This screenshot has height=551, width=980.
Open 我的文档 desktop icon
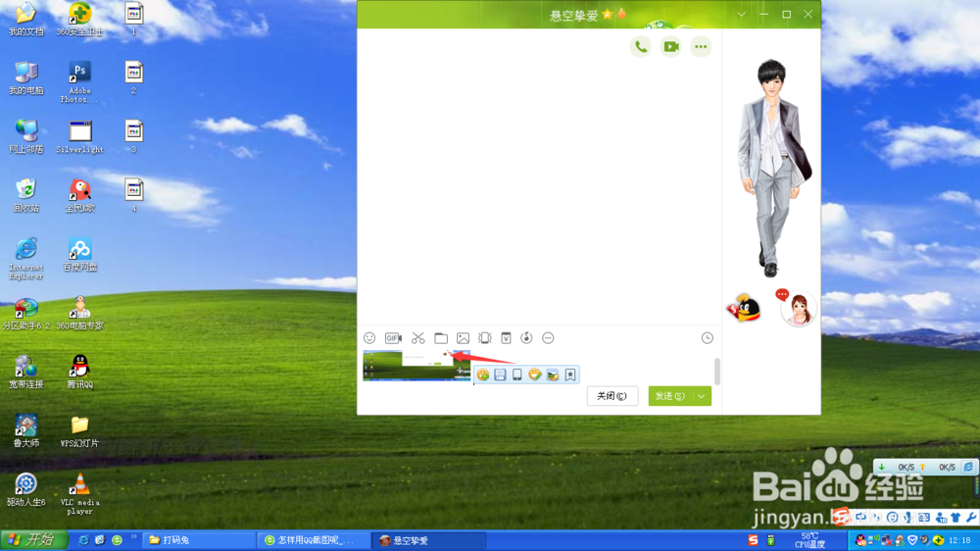coord(26,19)
